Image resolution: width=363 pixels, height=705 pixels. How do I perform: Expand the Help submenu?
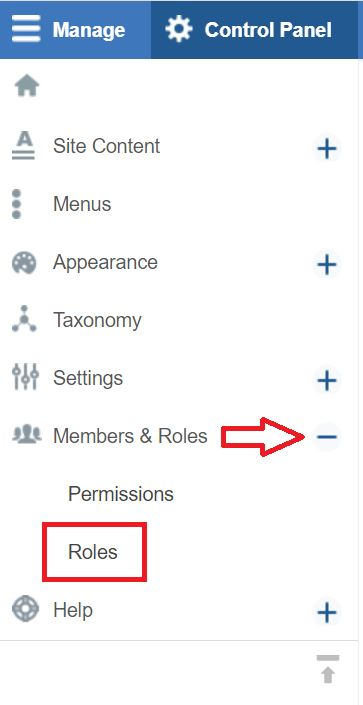coord(327,612)
